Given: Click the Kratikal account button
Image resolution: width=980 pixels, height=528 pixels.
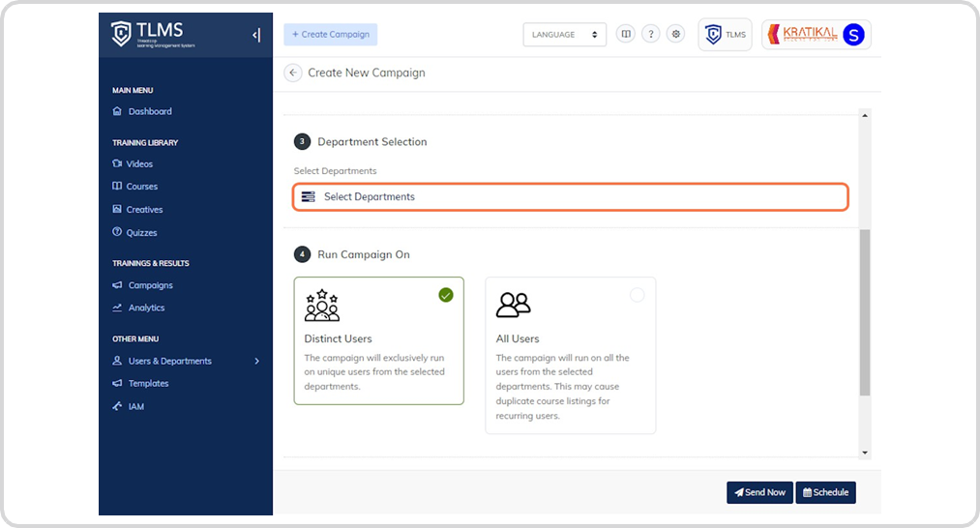Looking at the screenshot, I should (817, 35).
